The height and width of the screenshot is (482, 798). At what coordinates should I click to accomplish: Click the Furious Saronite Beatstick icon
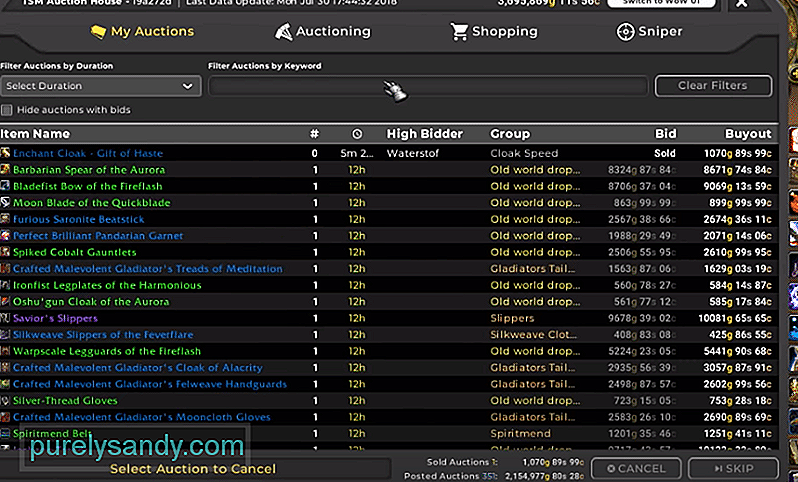click(5, 219)
